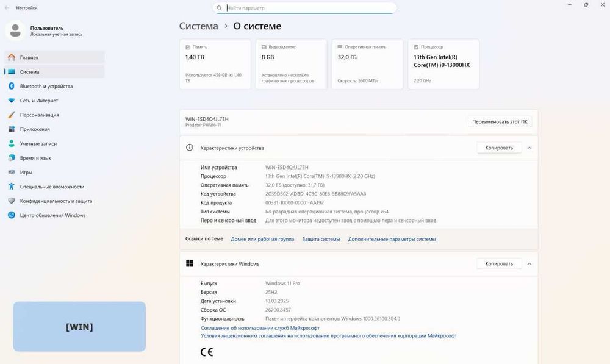Screen dimensions: 610x364
Task: Open Специальные возможности settings page
Action: point(54,187)
